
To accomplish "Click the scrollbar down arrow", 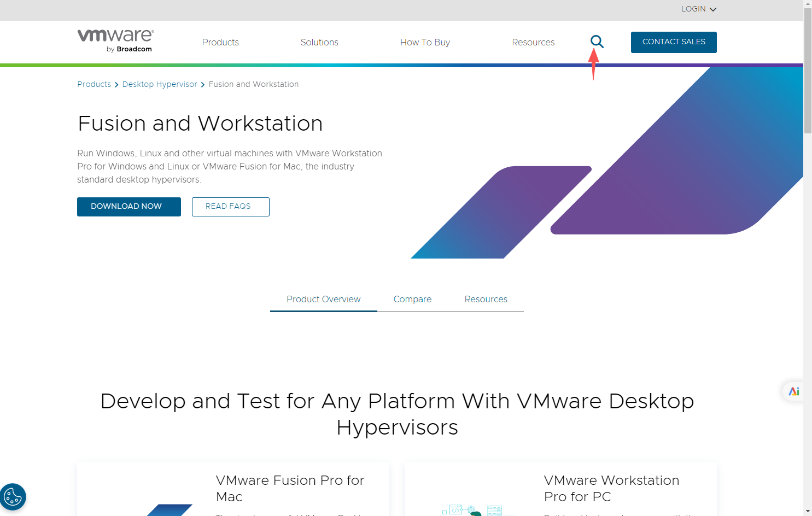I will point(808,512).
